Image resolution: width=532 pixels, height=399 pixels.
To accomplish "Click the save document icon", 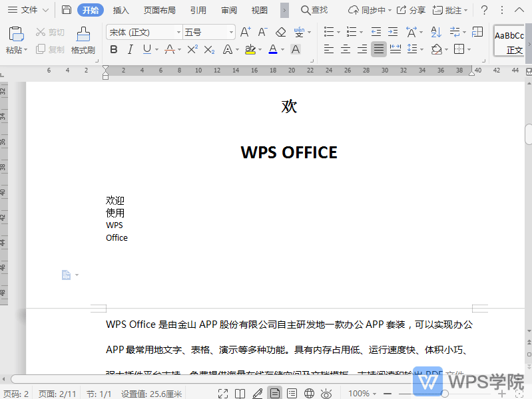I will [x=66, y=10].
